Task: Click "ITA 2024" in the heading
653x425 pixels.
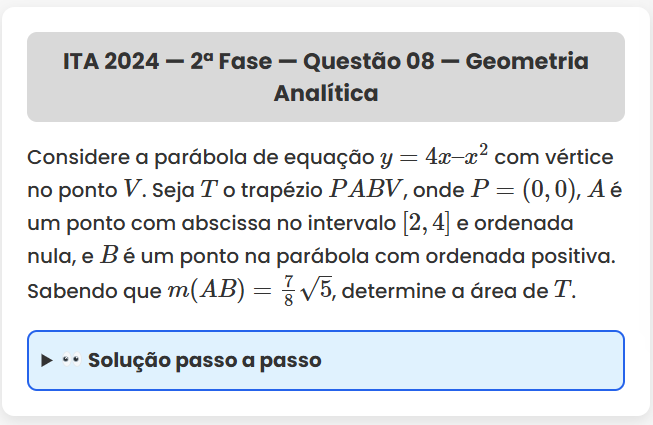Action: 110,62
